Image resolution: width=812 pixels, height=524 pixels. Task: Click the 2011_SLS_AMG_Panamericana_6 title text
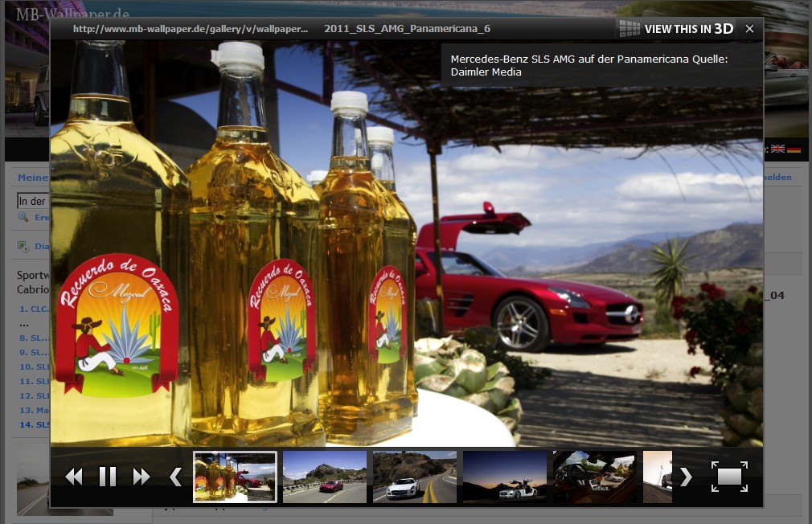tap(407, 29)
